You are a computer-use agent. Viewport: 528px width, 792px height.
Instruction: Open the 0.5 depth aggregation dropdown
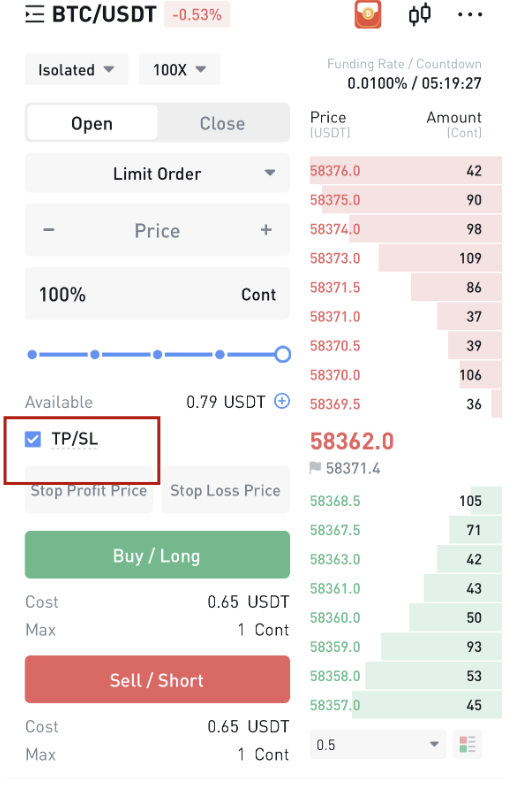[x=377, y=745]
